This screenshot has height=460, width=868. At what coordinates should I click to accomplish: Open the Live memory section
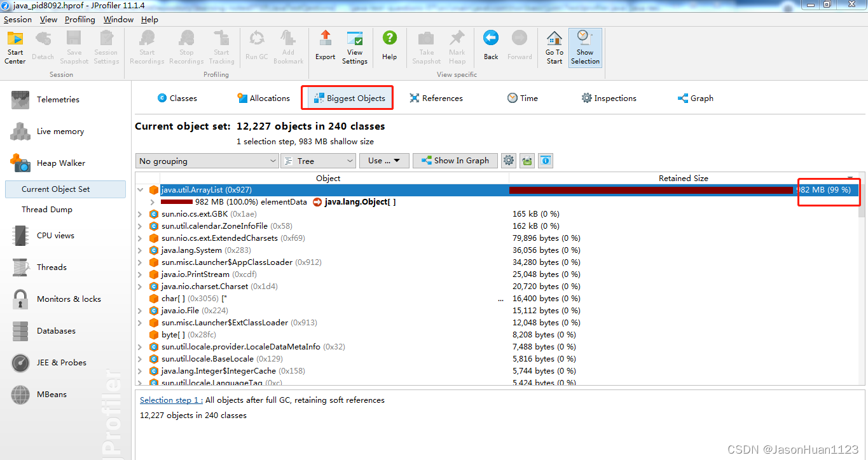pyautogui.click(x=60, y=131)
